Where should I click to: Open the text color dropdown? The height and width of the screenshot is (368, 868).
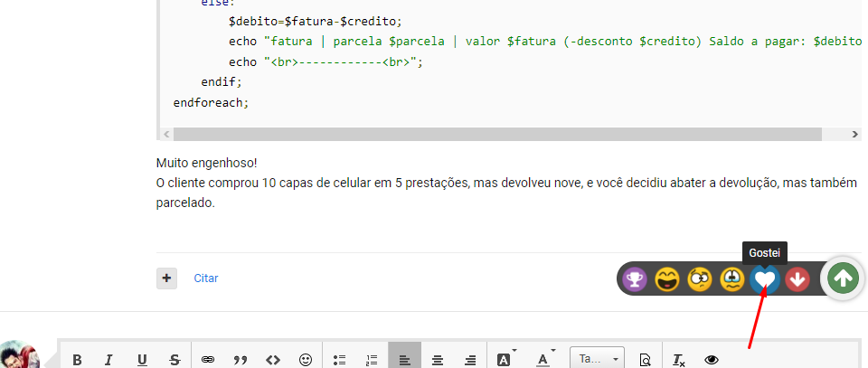coord(545,359)
